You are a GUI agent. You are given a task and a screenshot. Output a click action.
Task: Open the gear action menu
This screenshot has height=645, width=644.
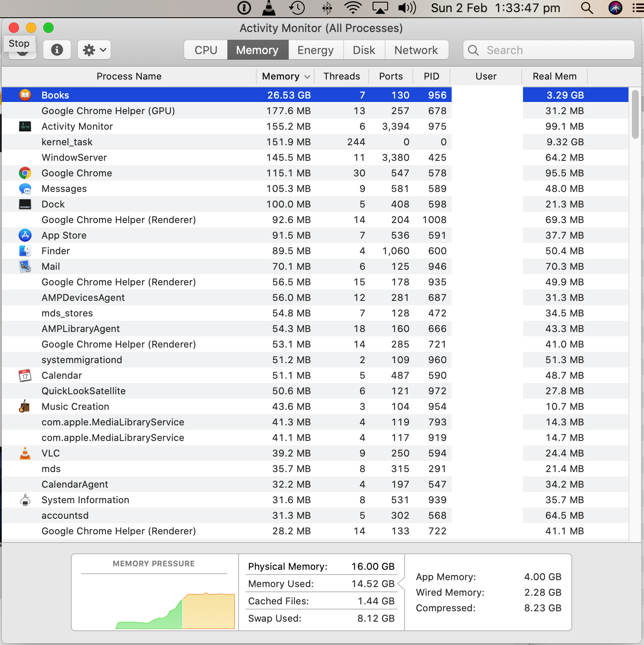pos(94,50)
